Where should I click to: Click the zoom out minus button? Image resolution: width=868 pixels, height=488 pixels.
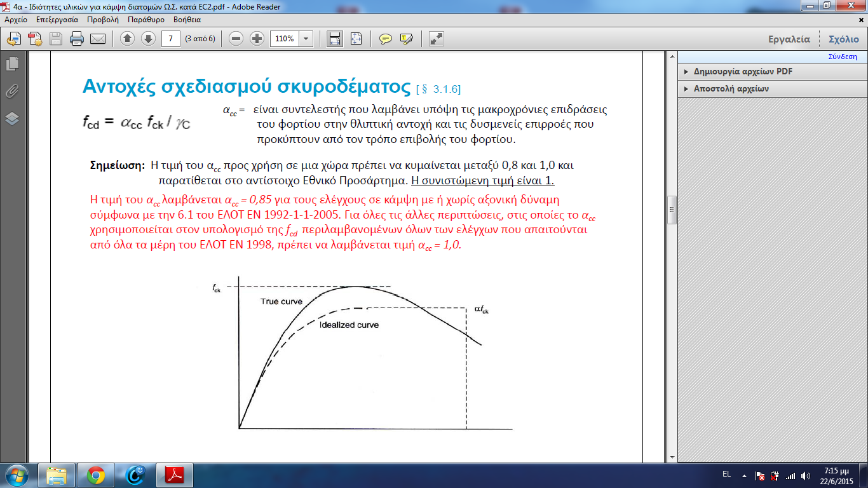tap(236, 39)
